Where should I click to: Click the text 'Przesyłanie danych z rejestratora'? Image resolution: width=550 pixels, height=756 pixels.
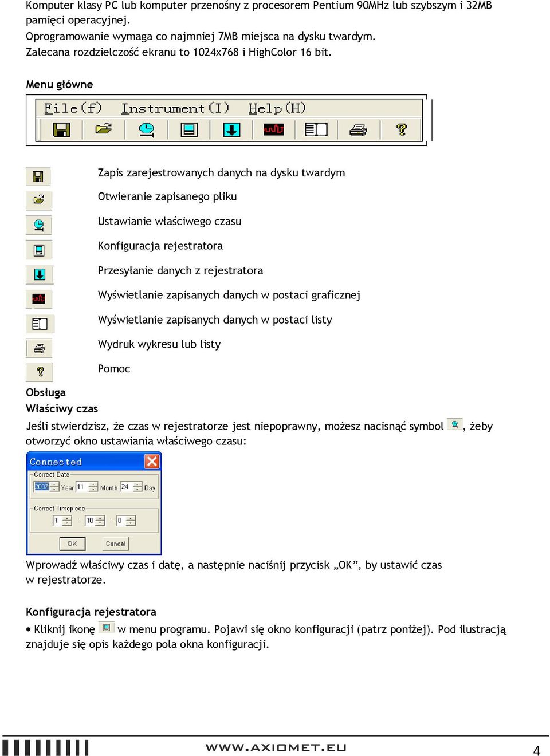180,270
